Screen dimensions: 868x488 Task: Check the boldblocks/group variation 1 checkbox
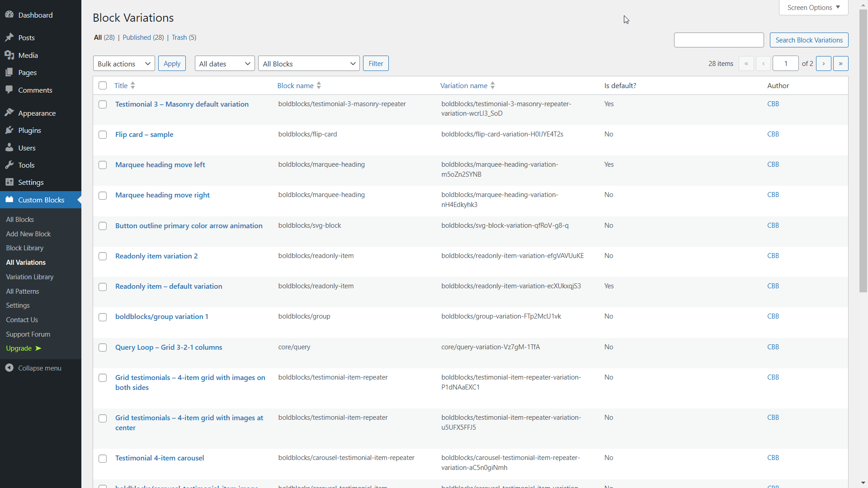coord(103,317)
